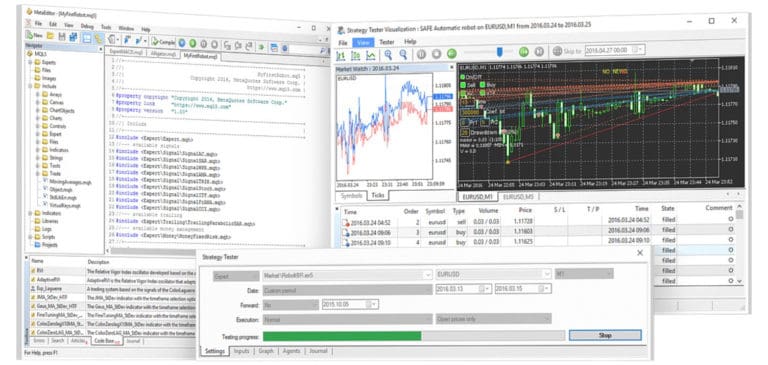Click the Skip to date field
This screenshot has height=365, width=768.
coord(615,50)
